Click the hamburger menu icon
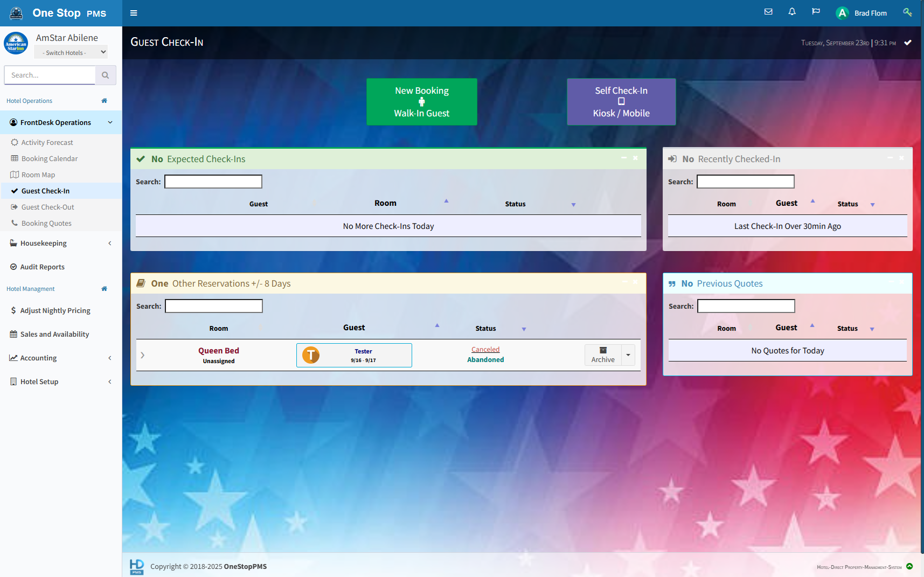 pyautogui.click(x=134, y=13)
